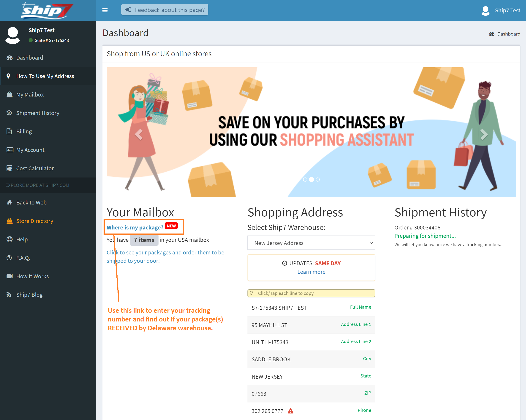Select the middle carousel indicator dot
Screen dimensions: 526x420
tap(311, 180)
